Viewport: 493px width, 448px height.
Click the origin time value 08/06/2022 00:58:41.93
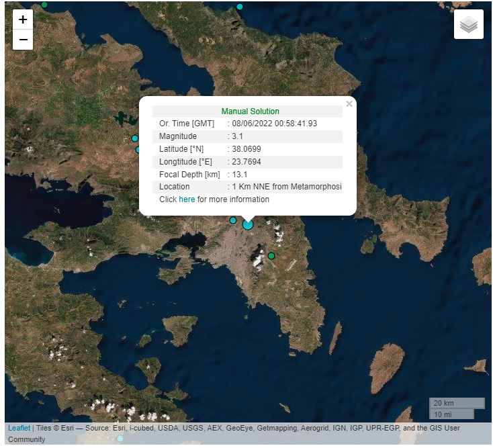click(275, 123)
